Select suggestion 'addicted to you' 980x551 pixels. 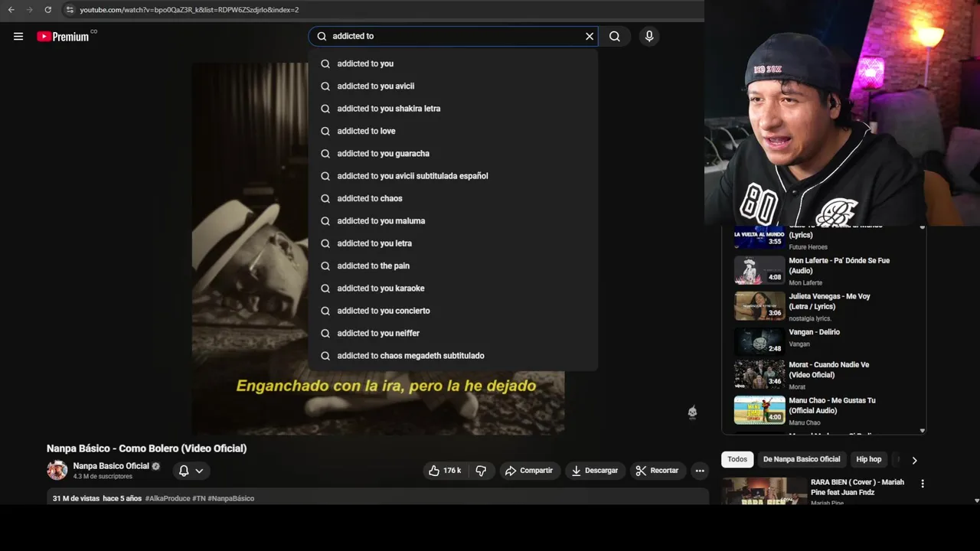click(453, 64)
